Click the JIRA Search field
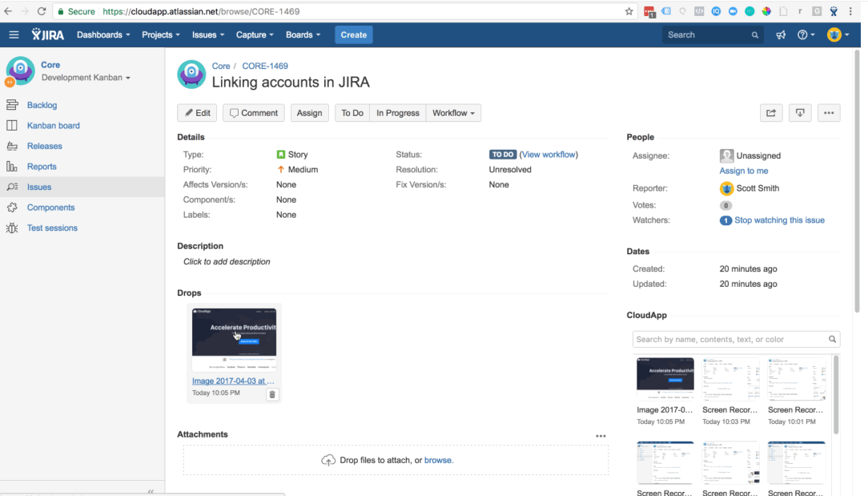The image size is (868, 496). coord(713,35)
